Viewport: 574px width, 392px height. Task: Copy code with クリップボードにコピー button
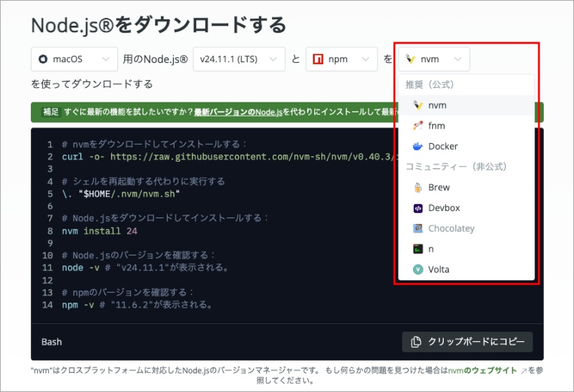pyautogui.click(x=467, y=342)
